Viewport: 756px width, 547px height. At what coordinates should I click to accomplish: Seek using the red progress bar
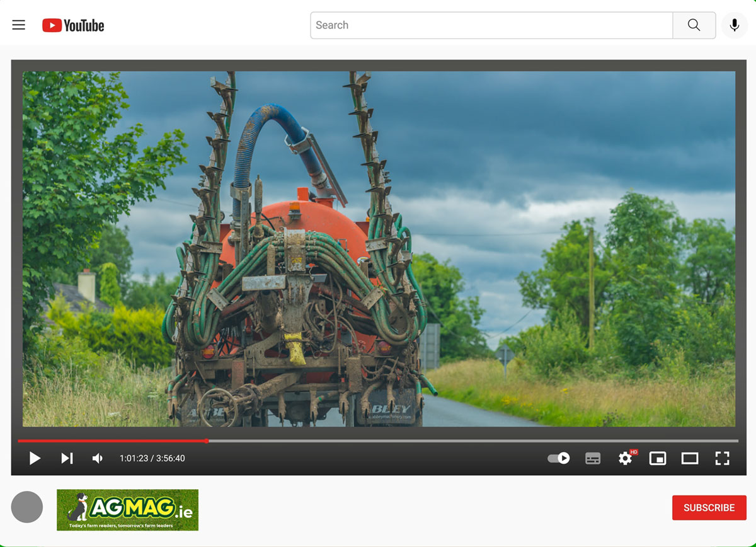tap(208, 440)
